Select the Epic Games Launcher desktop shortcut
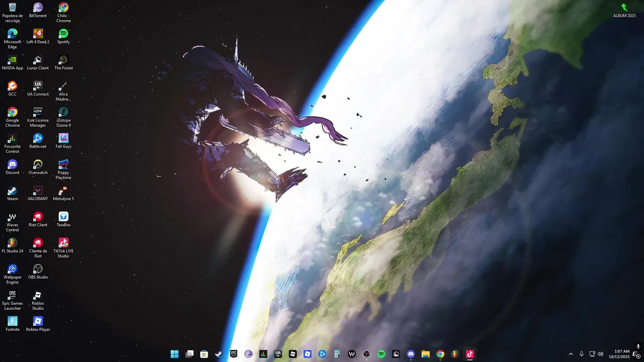The height and width of the screenshot is (362, 644). 13,300
